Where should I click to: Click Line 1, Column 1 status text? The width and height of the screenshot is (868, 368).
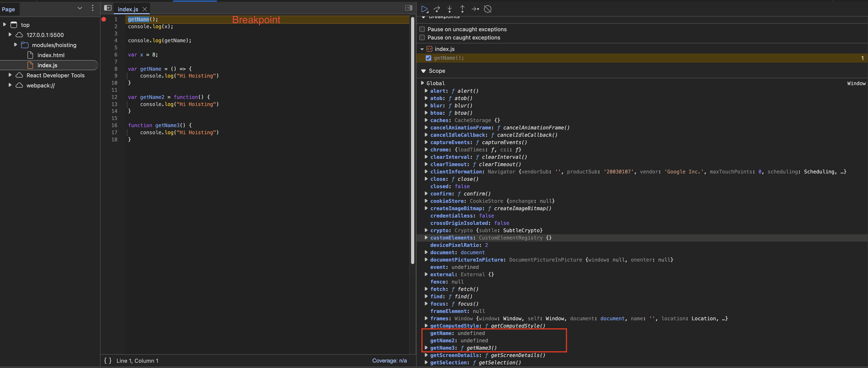pyautogui.click(x=137, y=361)
